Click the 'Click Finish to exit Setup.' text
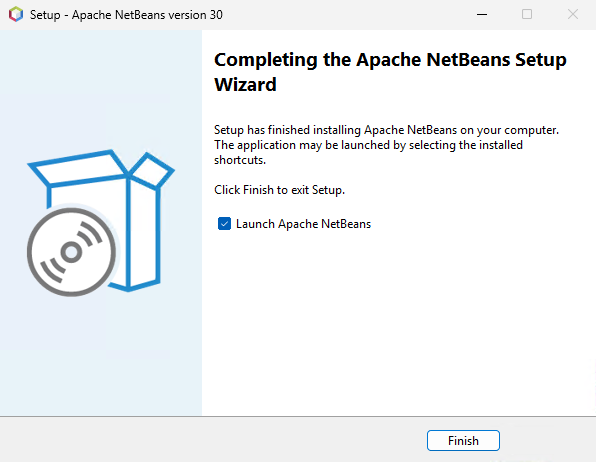 [x=279, y=190]
